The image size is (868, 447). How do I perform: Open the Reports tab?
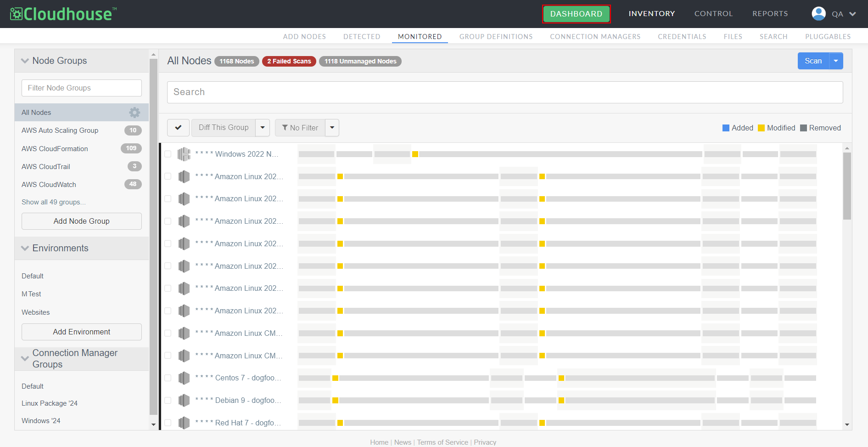770,14
